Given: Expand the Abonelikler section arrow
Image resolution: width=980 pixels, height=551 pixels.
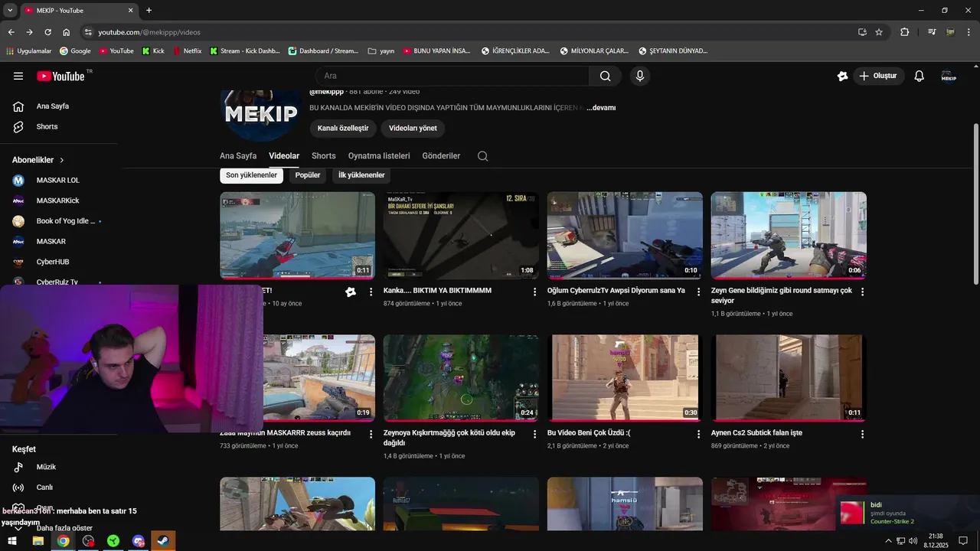Looking at the screenshot, I should (62, 160).
